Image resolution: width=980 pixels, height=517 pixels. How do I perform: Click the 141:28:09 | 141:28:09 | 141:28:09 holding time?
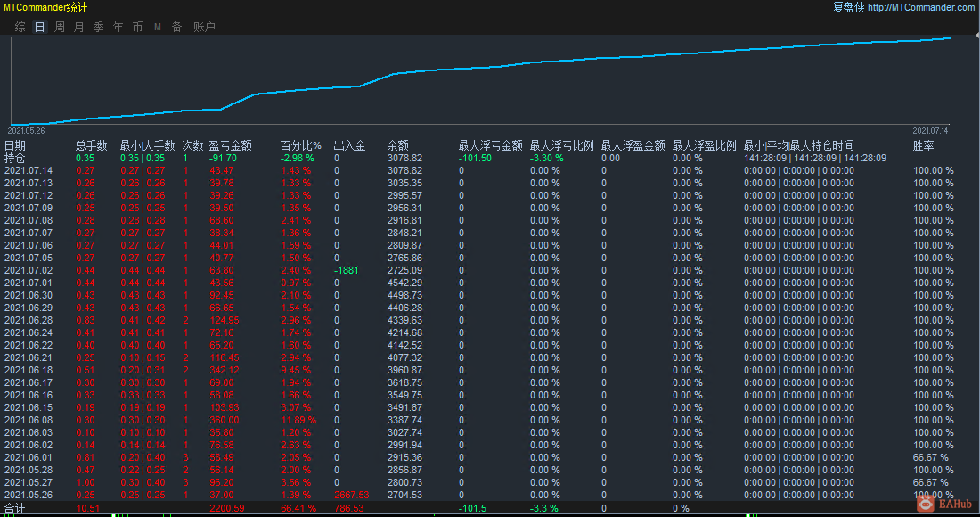[x=815, y=158]
